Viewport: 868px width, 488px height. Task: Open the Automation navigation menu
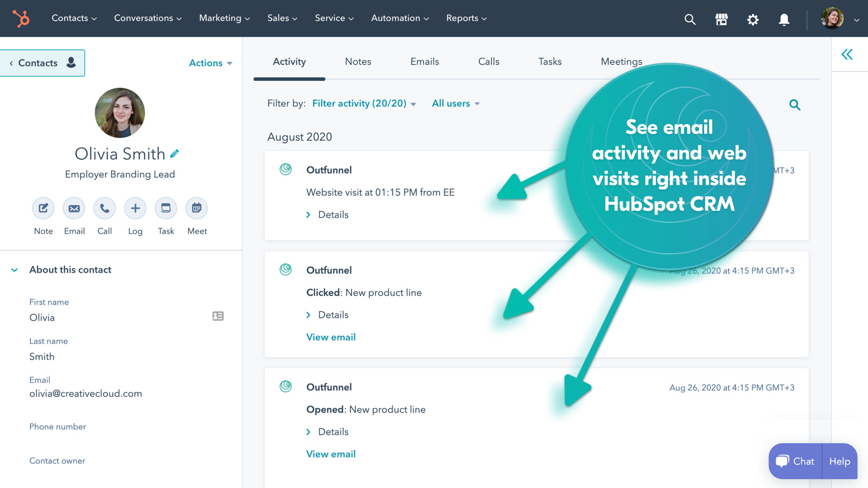pos(400,18)
